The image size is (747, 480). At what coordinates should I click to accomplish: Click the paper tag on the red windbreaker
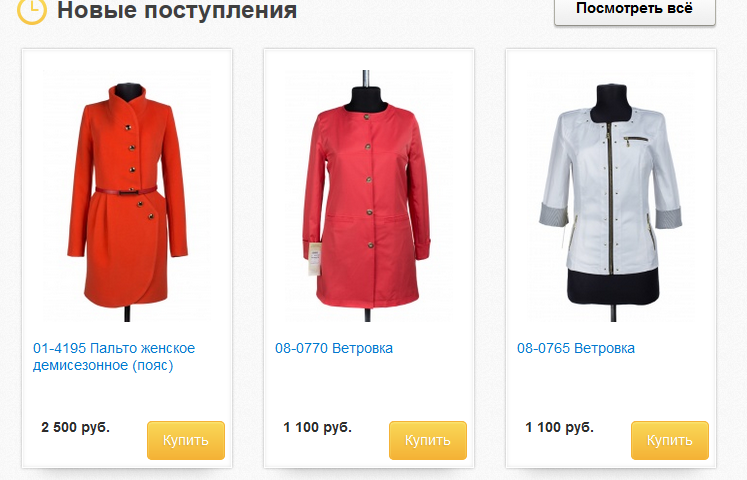(314, 258)
